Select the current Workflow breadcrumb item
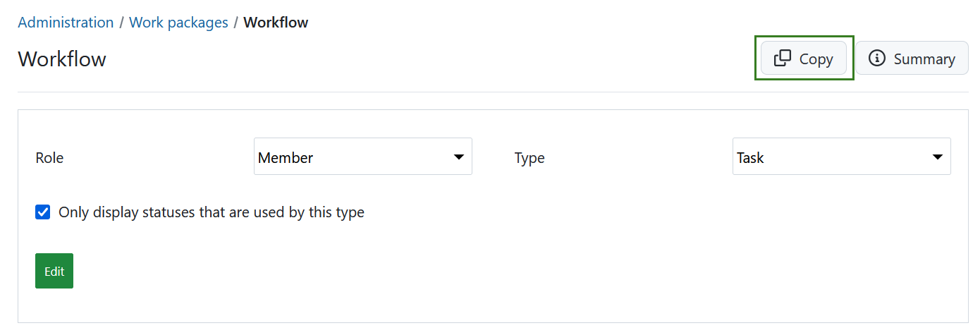The image size is (980, 328). 276,23
